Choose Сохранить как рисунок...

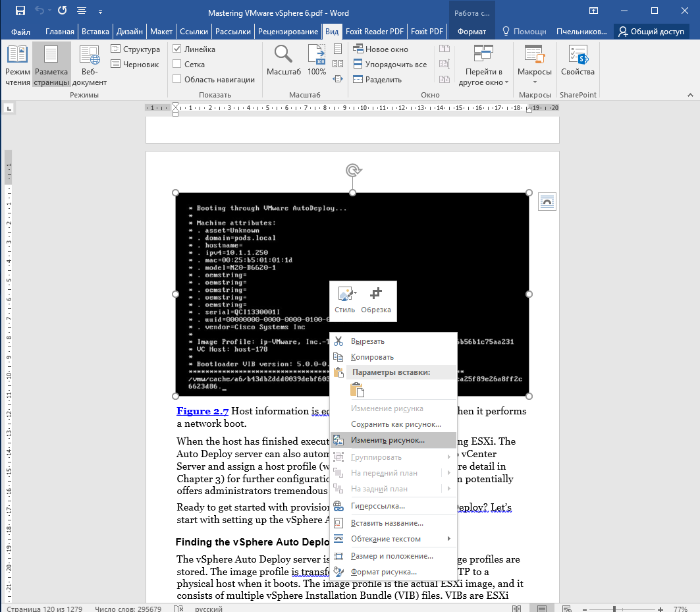[394, 424]
